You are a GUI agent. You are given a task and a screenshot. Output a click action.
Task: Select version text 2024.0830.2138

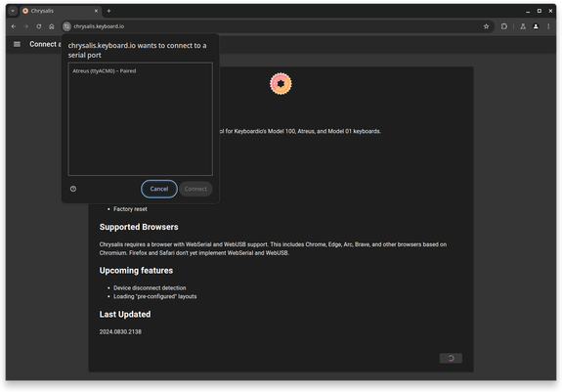tap(120, 331)
